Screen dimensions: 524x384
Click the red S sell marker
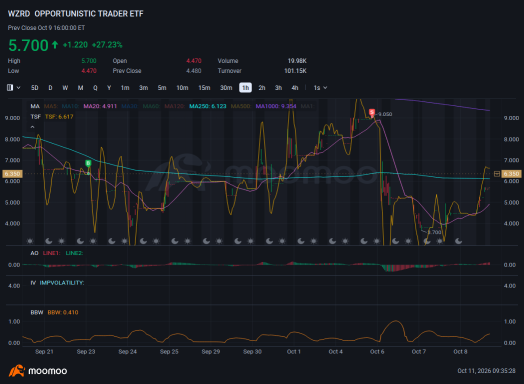[372, 112]
